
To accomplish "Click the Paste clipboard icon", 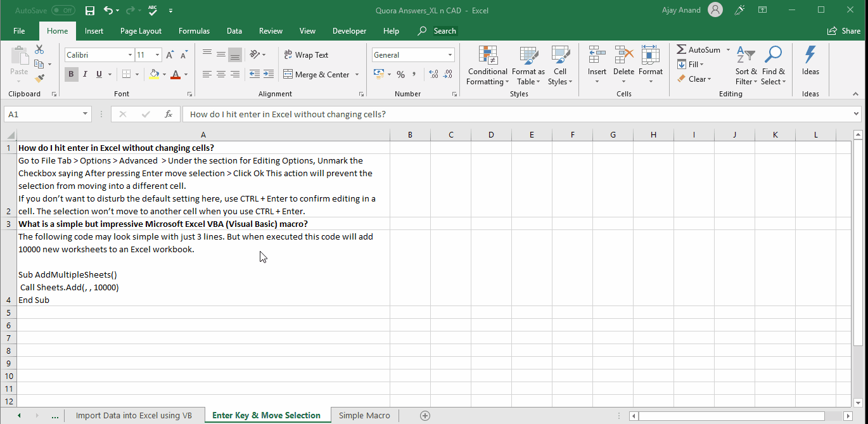I will click(x=19, y=56).
